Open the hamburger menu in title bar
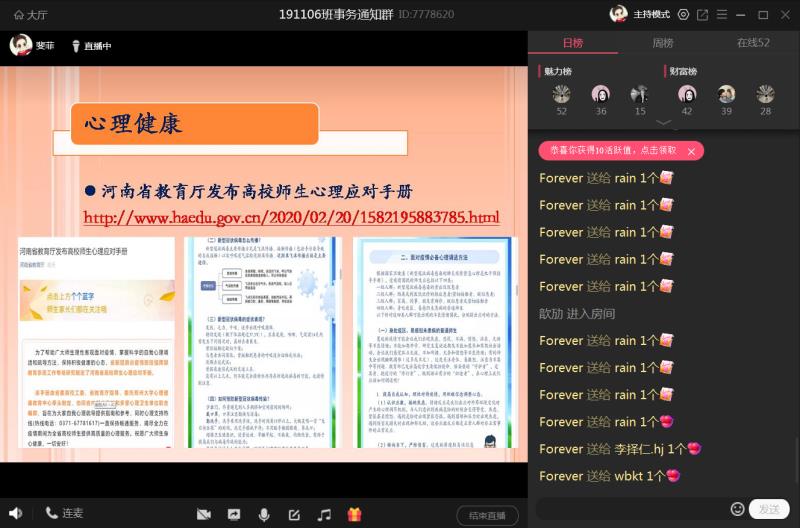The height and width of the screenshot is (528, 800). [723, 15]
